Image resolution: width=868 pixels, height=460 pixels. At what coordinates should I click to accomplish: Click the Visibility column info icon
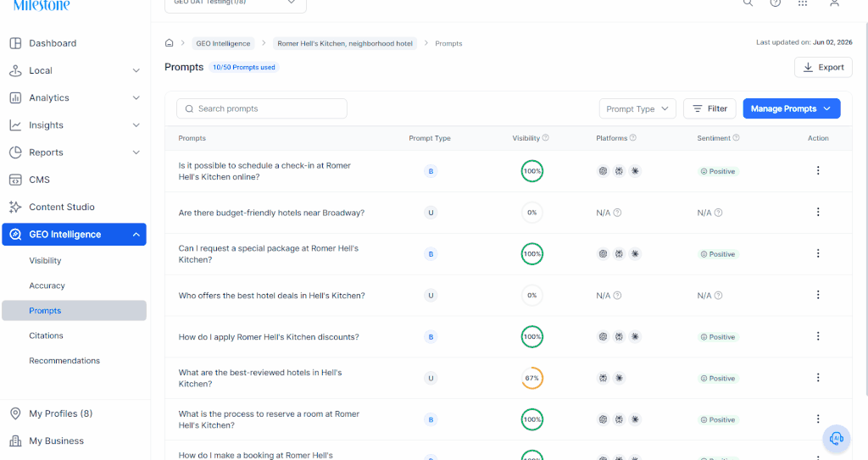(545, 138)
